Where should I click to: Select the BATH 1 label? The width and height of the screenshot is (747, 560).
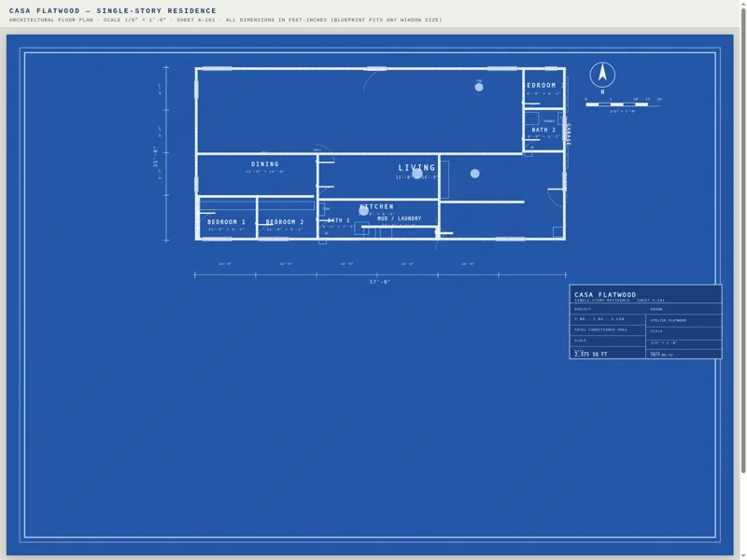pyautogui.click(x=339, y=220)
